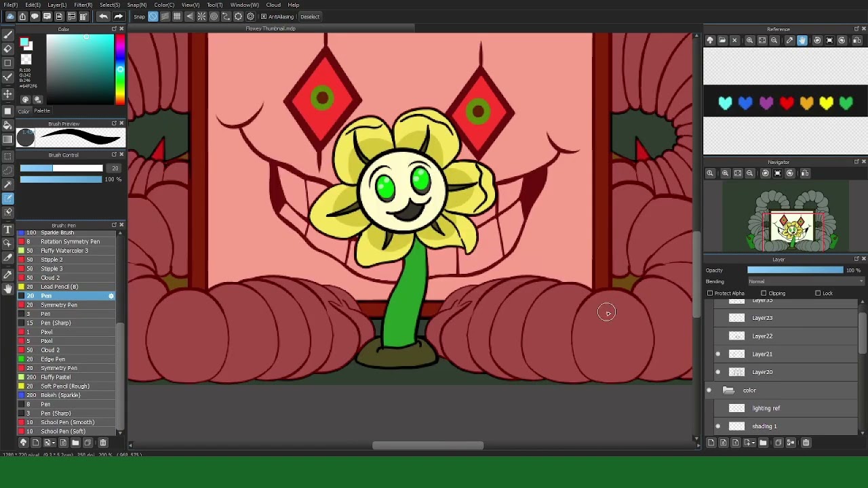Click the Redo arrow in toolbar

[118, 16]
